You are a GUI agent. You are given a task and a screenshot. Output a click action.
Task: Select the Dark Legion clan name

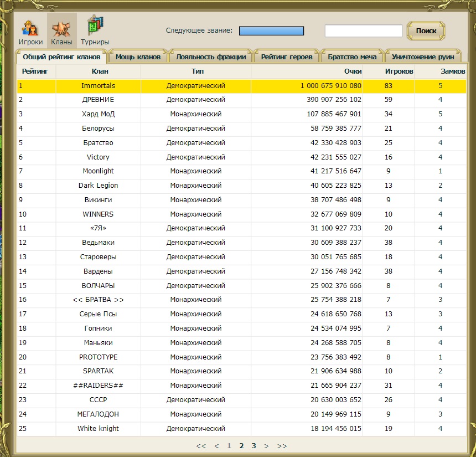click(98, 186)
